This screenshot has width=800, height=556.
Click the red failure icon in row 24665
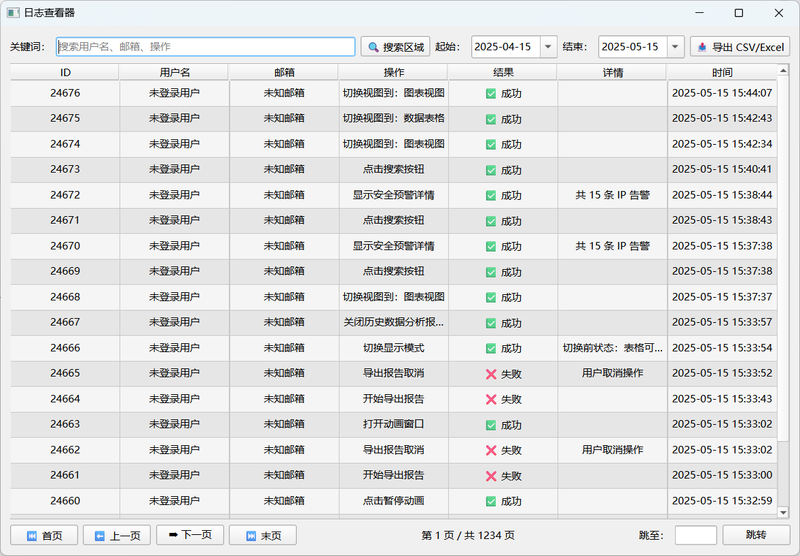(x=491, y=373)
